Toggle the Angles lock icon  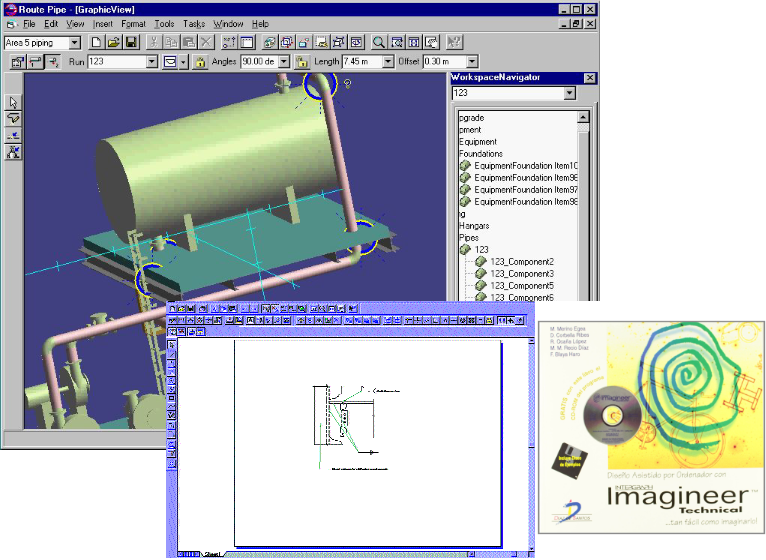(199, 62)
